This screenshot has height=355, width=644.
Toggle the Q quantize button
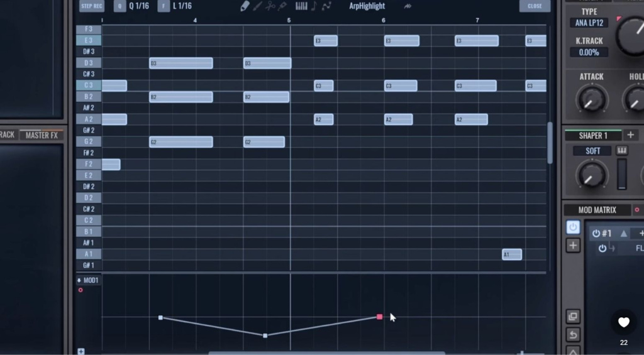120,6
